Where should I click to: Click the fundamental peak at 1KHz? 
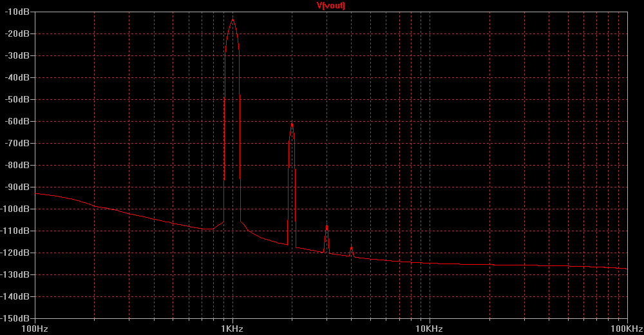(x=233, y=19)
